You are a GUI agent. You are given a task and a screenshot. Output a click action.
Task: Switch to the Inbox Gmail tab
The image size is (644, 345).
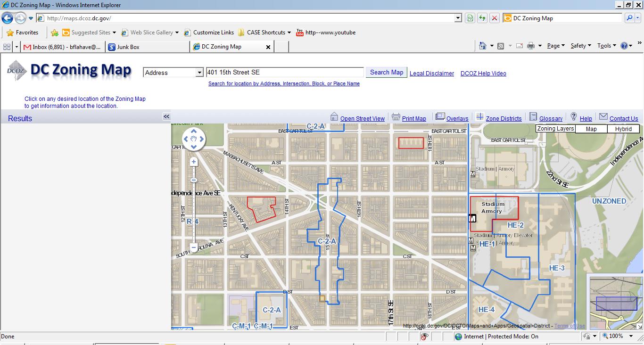[63, 47]
